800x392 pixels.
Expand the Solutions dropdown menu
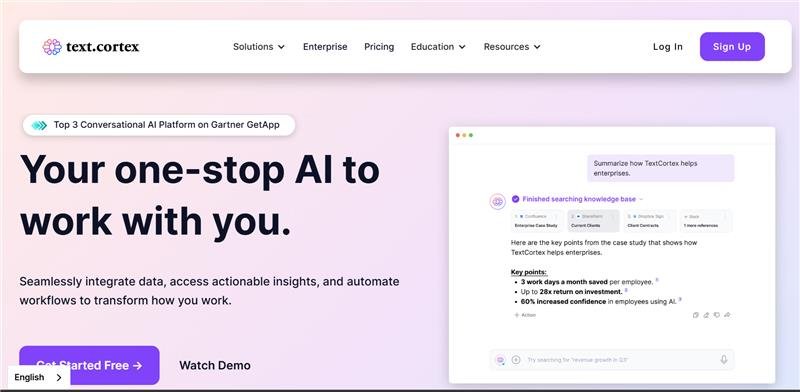coord(259,46)
